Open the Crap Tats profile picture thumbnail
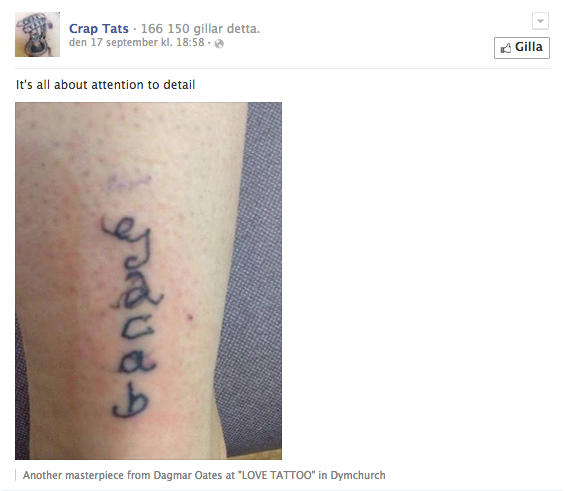The height and width of the screenshot is (491, 566). pyautogui.click(x=37, y=34)
